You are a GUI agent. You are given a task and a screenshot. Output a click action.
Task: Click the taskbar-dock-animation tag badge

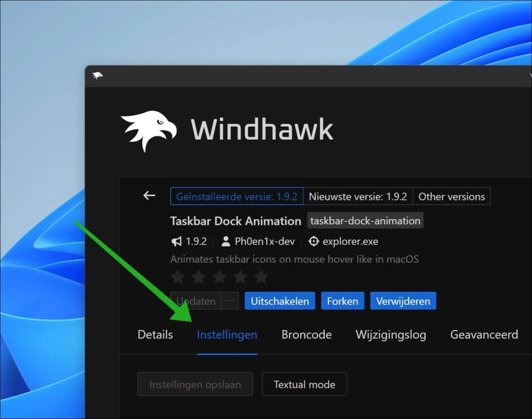click(x=365, y=221)
